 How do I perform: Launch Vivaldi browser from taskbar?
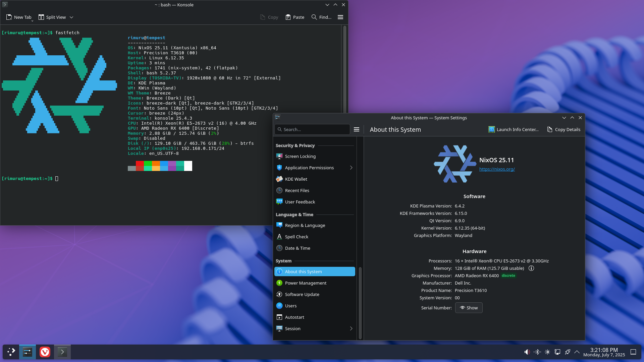[x=45, y=352]
